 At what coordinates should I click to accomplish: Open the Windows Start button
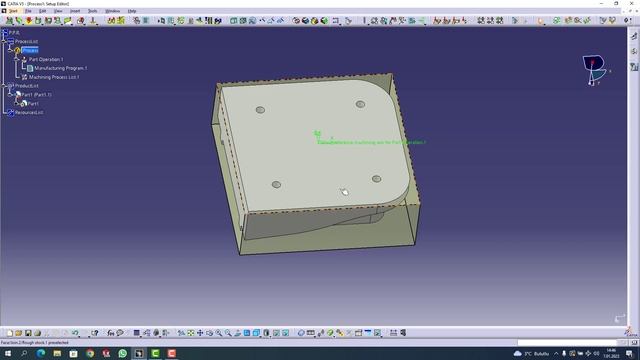(x=8, y=353)
